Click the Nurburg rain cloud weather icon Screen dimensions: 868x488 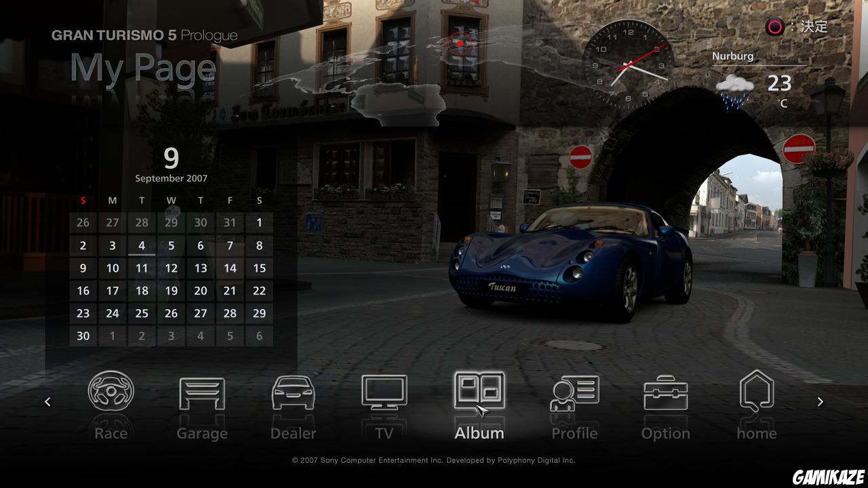(735, 90)
